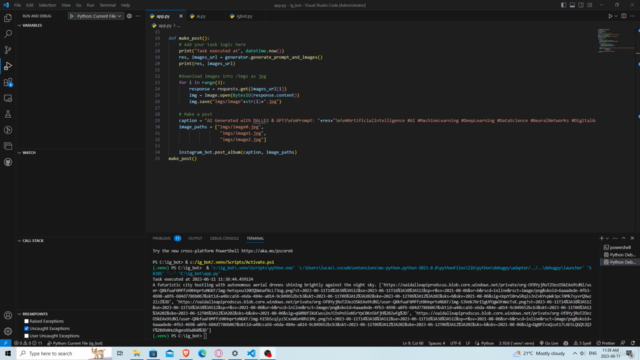Toggle secondary side bar layout icon
This screenshot has height=360, width=640.
click(581, 5)
